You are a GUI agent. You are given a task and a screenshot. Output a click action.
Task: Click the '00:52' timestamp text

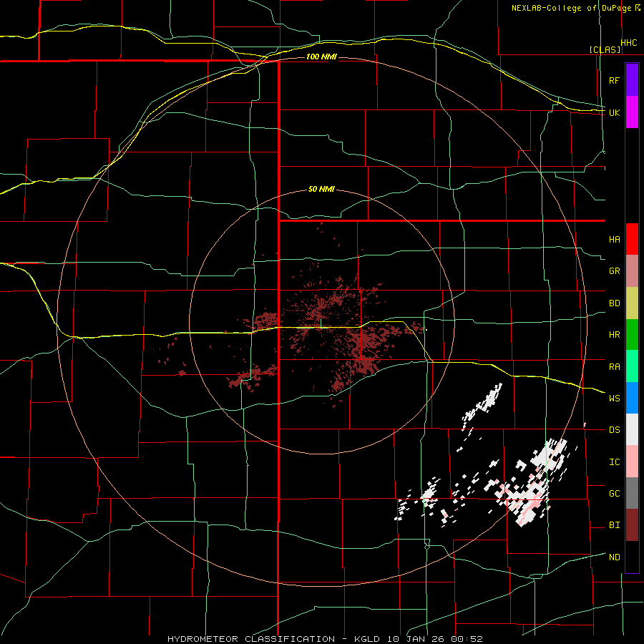coord(466,639)
